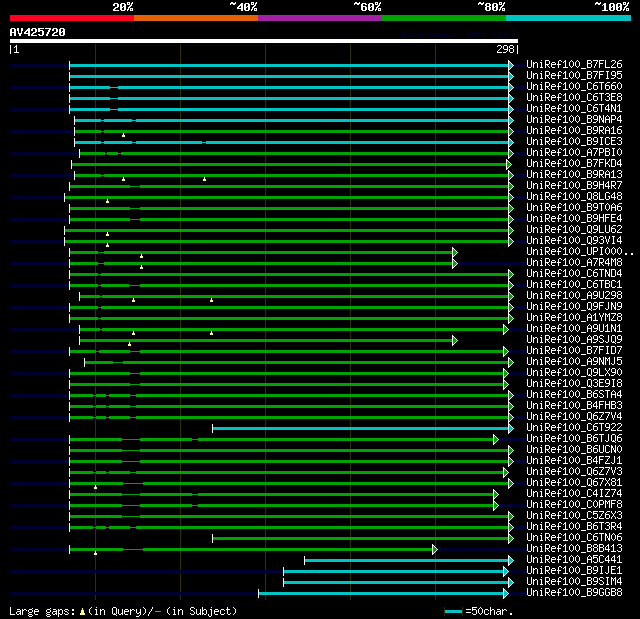Select the UniRef100_C5Z6X3 label
Viewport: 640px width, 619px height.
tap(574, 516)
